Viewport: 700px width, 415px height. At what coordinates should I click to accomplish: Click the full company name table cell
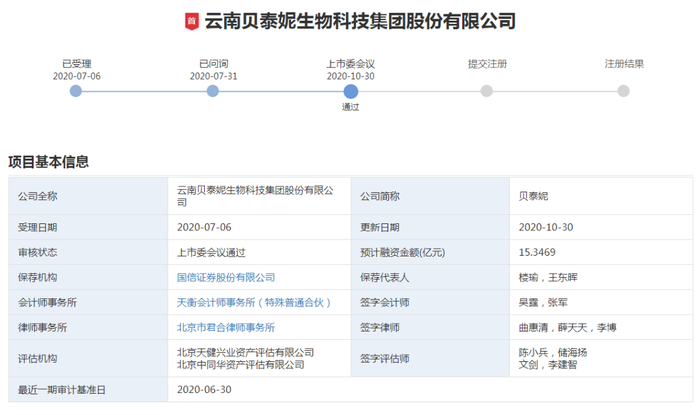pyautogui.click(x=259, y=196)
